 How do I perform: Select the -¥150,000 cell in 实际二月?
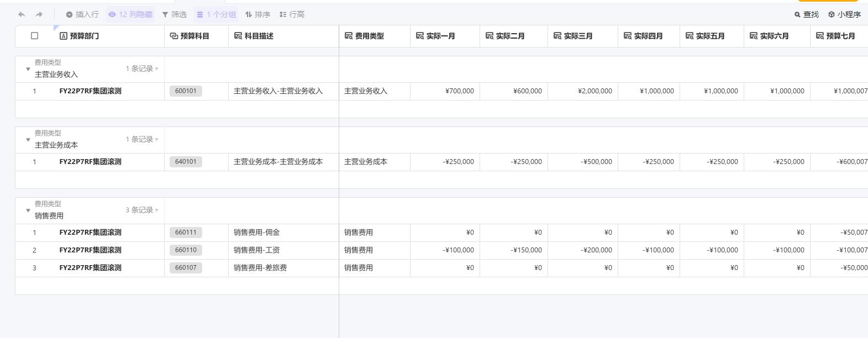coord(514,250)
